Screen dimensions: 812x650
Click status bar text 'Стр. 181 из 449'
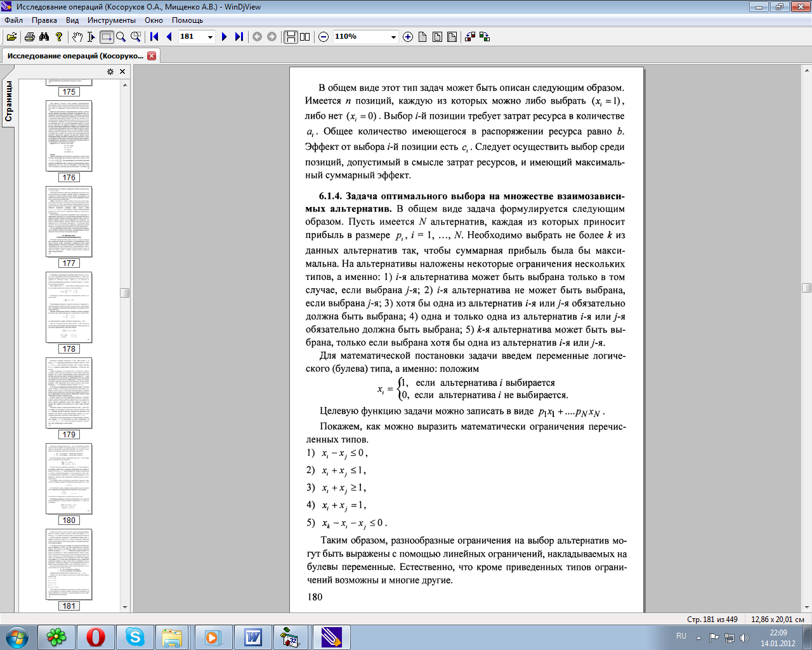[712, 620]
